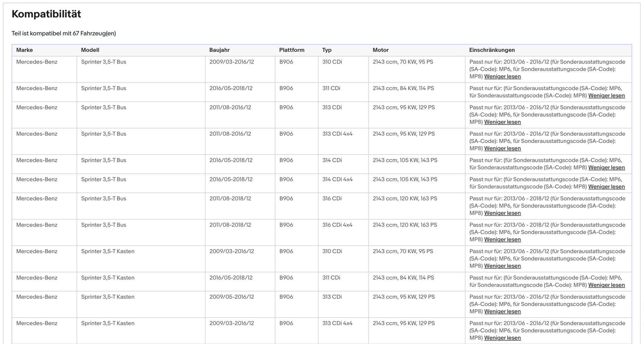This screenshot has height=344, width=644.
Task: Click Weniger lesen for 311 CDi Kasten
Action: [606, 285]
